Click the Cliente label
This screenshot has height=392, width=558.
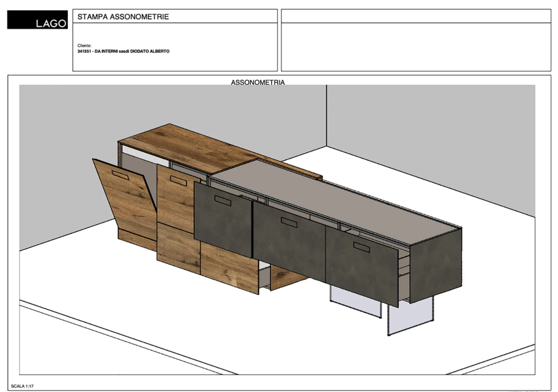[84, 46]
